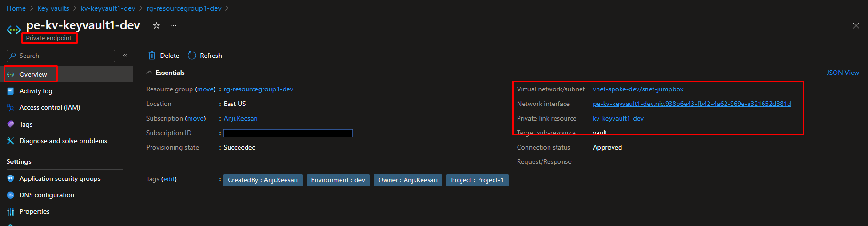Viewport: 868px width, 226px height.
Task: Click the Environment : dev tag
Action: [x=338, y=180]
